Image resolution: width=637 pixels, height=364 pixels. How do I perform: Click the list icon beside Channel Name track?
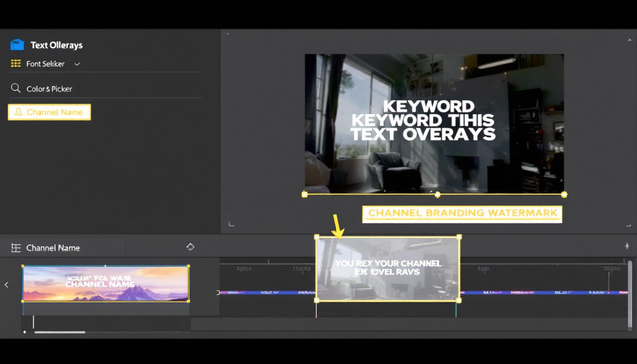point(16,248)
